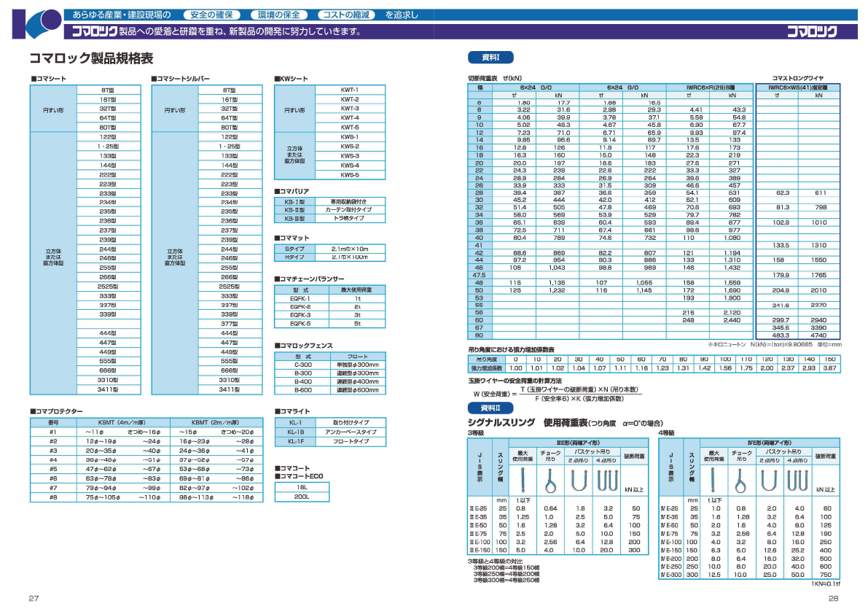
Task: Click the ⅢE-25 row label in 3等級 table
Action: pos(478,509)
